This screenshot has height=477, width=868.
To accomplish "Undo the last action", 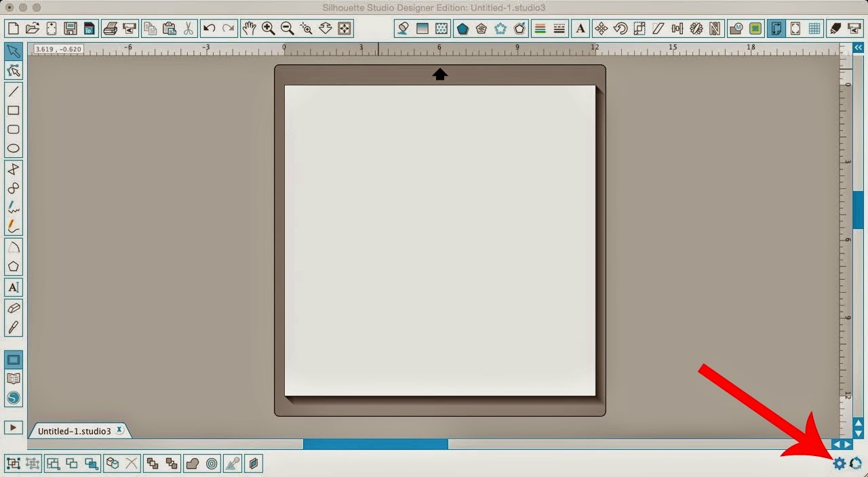I will click(210, 28).
